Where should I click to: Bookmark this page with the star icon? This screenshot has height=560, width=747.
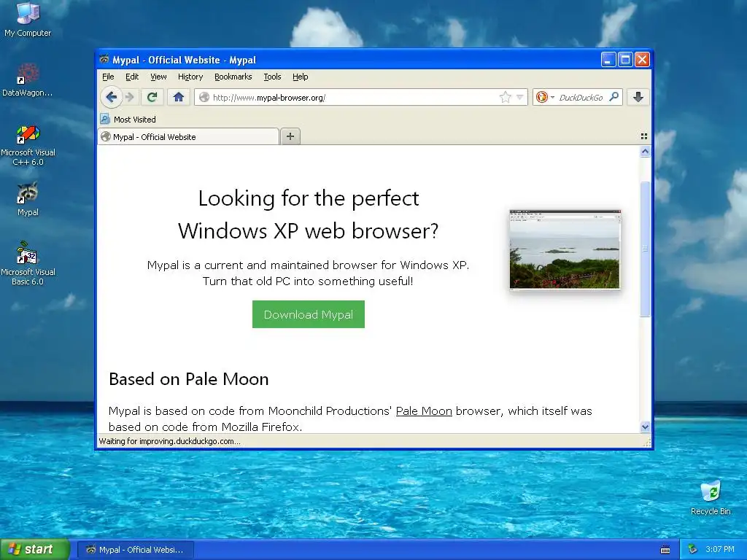505,97
